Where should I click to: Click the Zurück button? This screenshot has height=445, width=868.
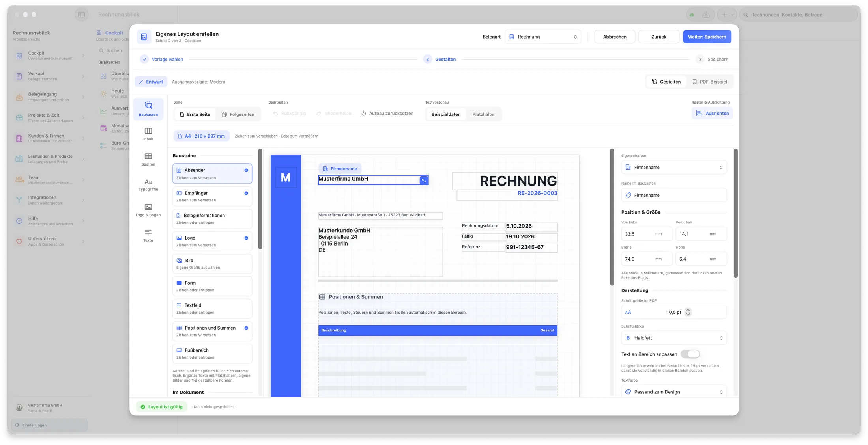[x=658, y=37]
